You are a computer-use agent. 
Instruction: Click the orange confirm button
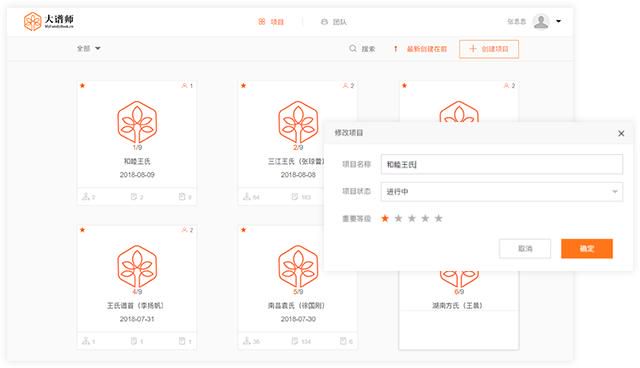[587, 248]
